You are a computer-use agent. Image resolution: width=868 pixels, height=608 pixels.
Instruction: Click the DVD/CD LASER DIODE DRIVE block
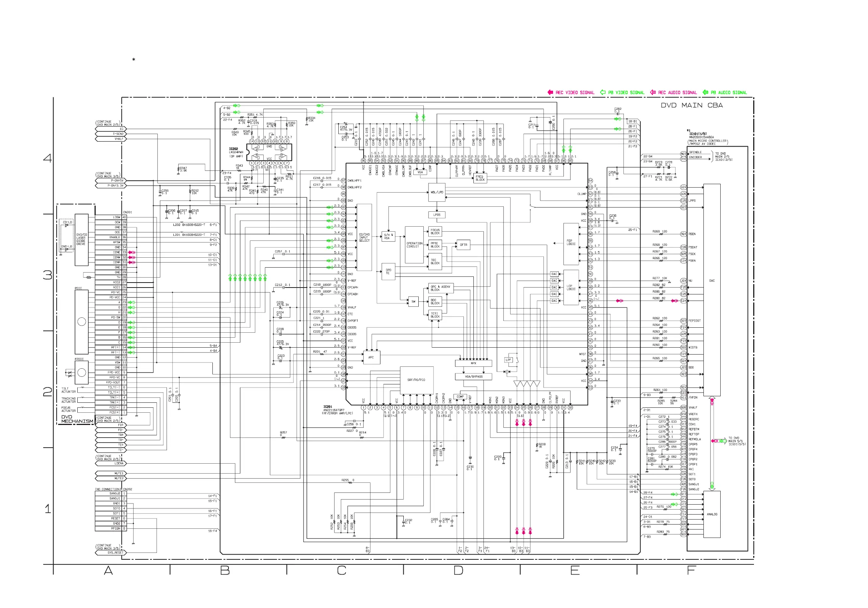coord(81,239)
